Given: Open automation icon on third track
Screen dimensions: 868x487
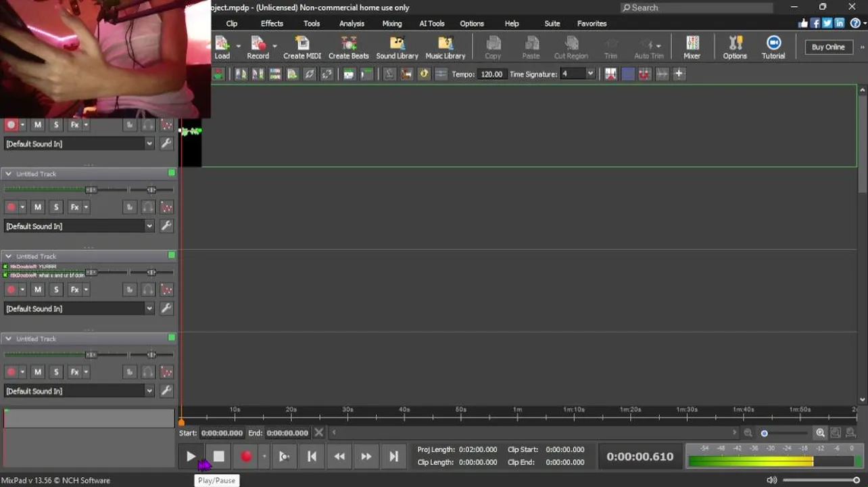Looking at the screenshot, I should coord(166,289).
